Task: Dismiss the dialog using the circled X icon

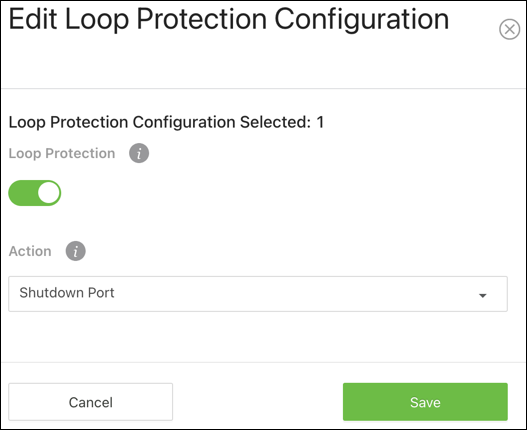Action: pos(510,29)
